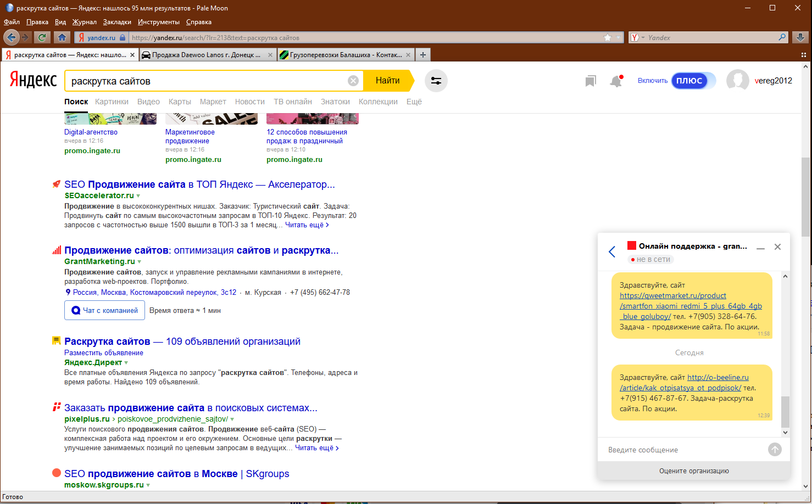The width and height of the screenshot is (812, 504).
Task: Bookmark page with the star icon in address bar
Action: coord(607,38)
